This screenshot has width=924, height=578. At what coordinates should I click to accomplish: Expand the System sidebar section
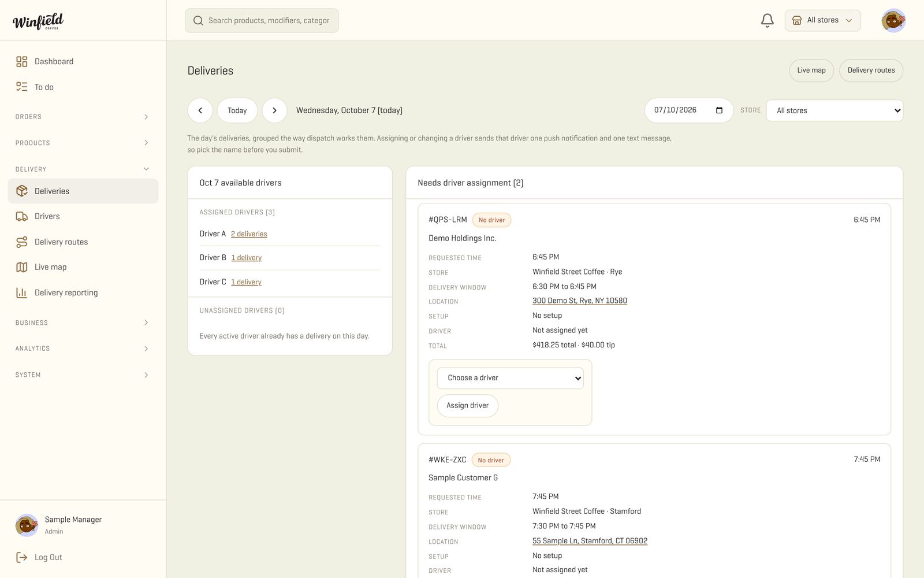[x=83, y=375]
